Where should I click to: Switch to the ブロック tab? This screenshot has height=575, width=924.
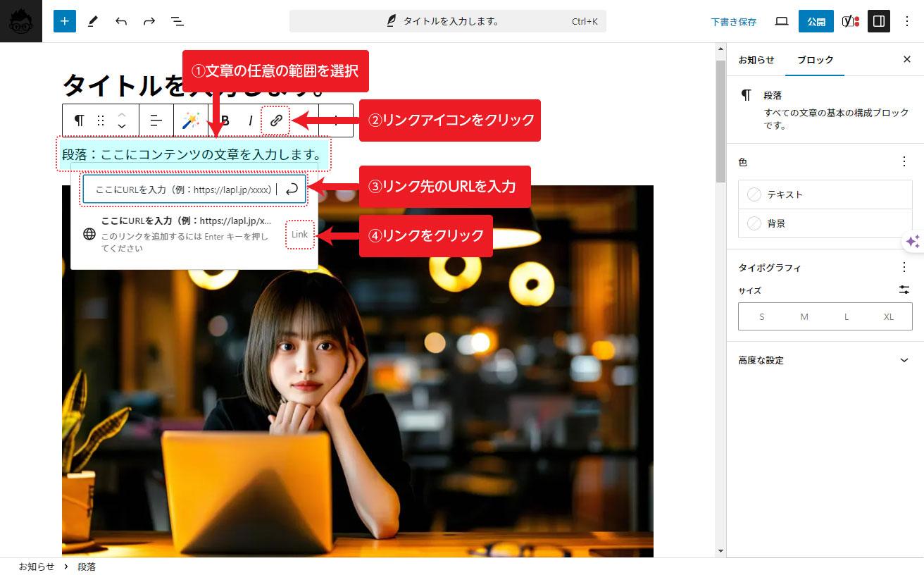pyautogui.click(x=815, y=60)
